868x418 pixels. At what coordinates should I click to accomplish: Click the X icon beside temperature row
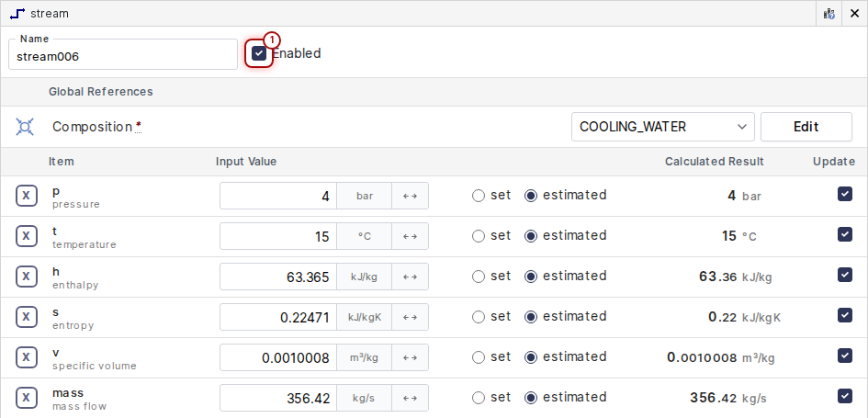click(x=27, y=236)
